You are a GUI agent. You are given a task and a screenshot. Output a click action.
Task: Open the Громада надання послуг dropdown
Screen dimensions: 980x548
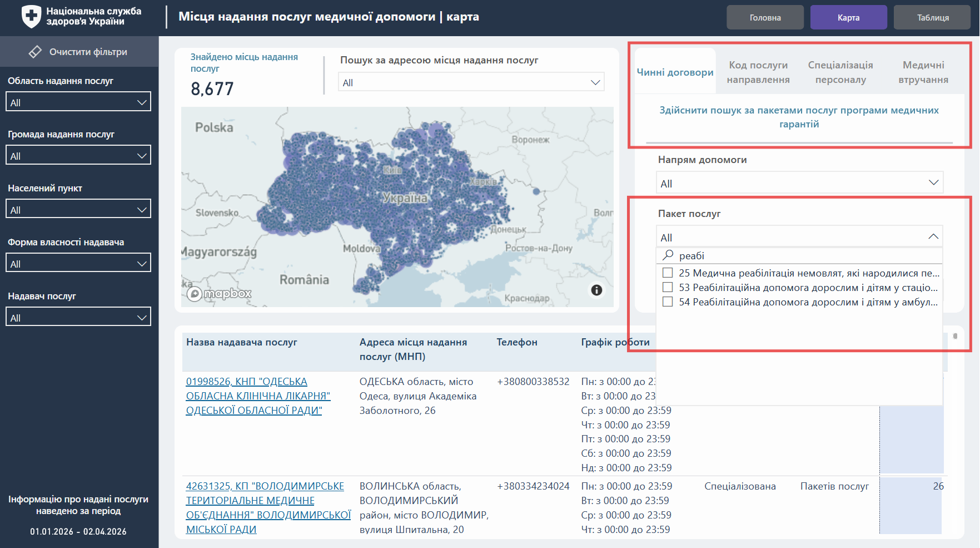click(x=78, y=155)
